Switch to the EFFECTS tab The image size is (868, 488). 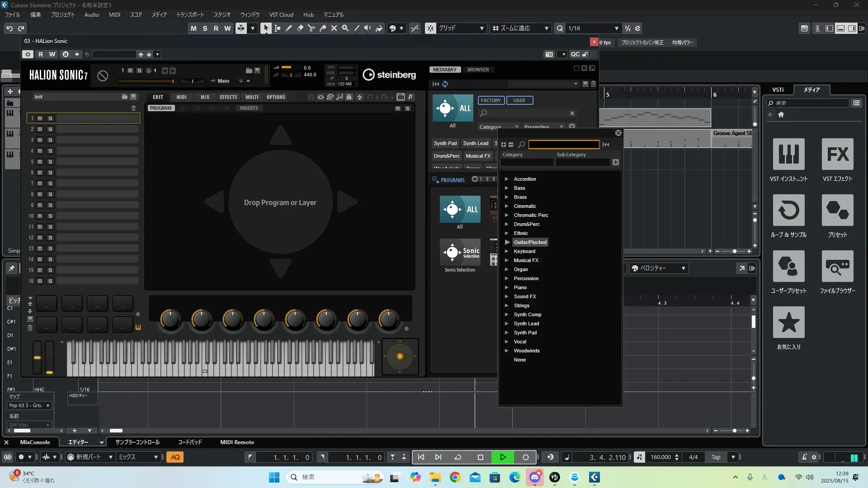[x=228, y=97]
